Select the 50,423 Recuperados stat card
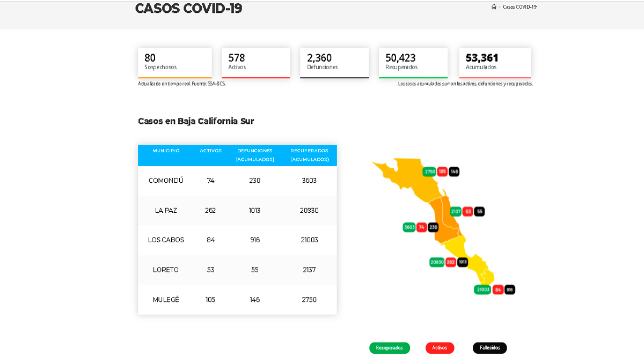This screenshot has width=644, height=357. pyautogui.click(x=413, y=63)
